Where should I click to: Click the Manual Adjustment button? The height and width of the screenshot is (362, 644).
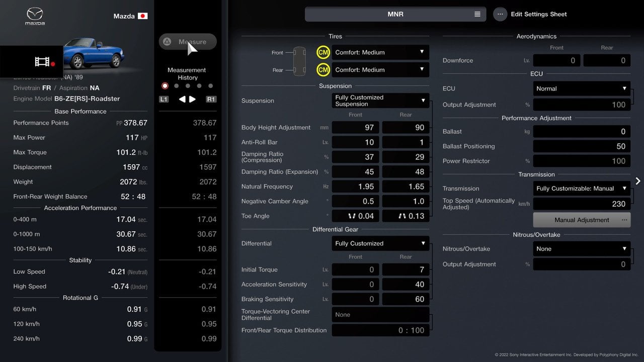click(x=582, y=220)
